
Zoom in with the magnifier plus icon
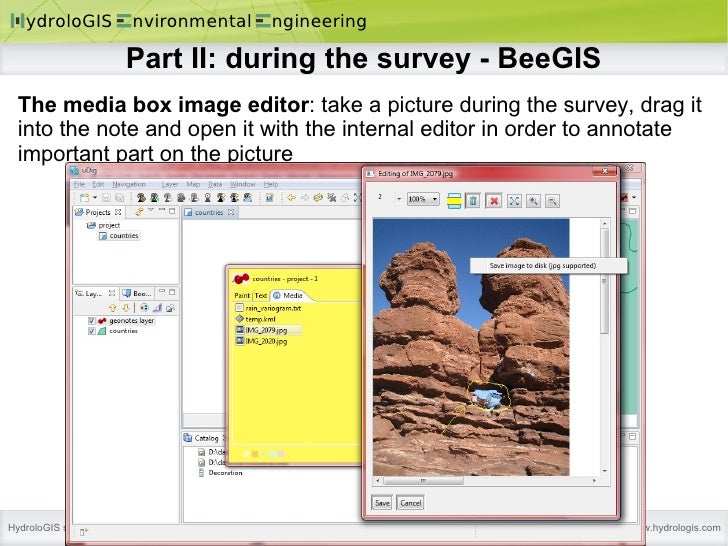click(533, 201)
